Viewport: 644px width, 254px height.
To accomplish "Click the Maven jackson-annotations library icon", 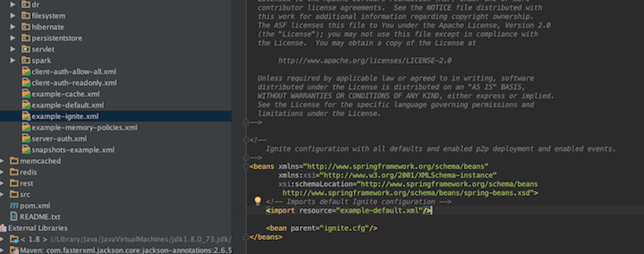I will click(14, 250).
